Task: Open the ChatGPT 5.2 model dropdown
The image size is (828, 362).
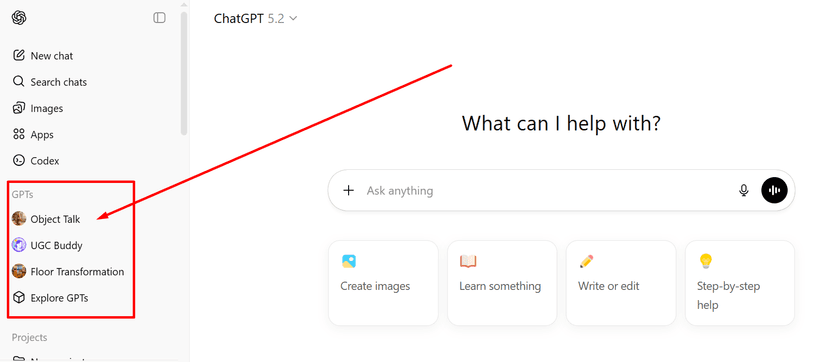Action: point(256,18)
